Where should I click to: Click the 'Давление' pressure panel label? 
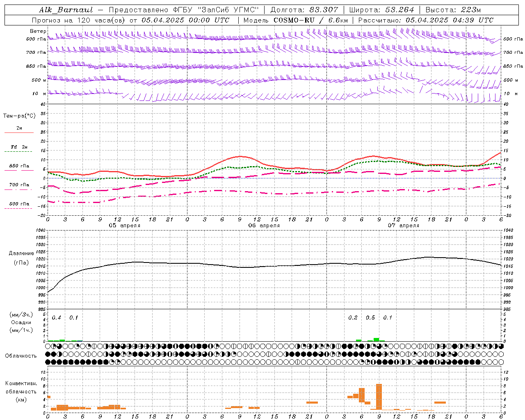pos(21,253)
